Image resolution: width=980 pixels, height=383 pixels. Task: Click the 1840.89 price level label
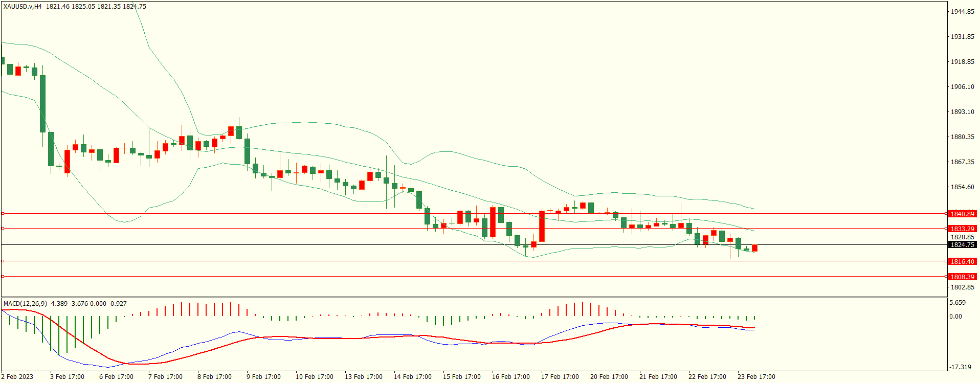pyautogui.click(x=962, y=214)
